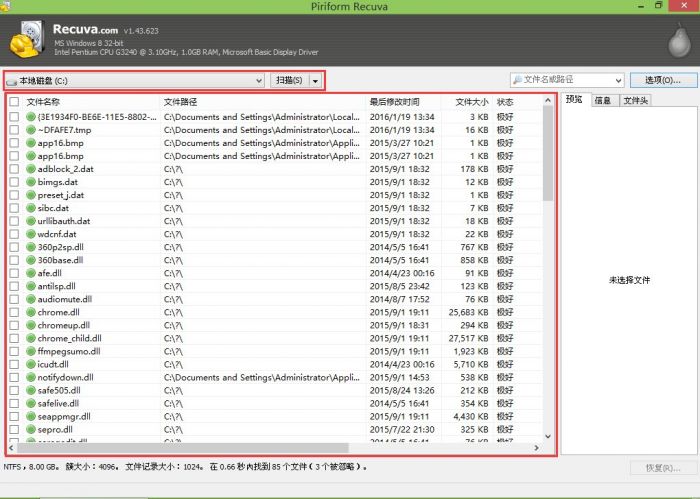Tick the checkbox for wdcnf.dat
Image resolution: width=700 pixels, height=499 pixels.
tap(14, 234)
